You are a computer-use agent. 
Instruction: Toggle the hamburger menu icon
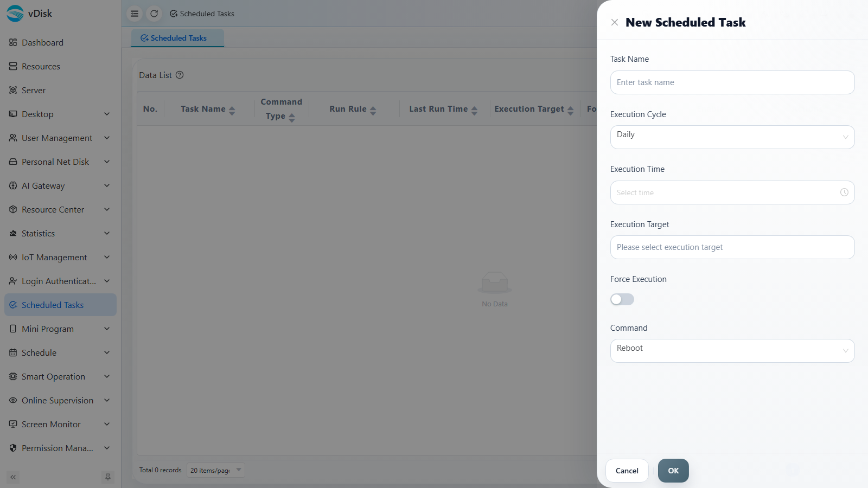(x=135, y=14)
